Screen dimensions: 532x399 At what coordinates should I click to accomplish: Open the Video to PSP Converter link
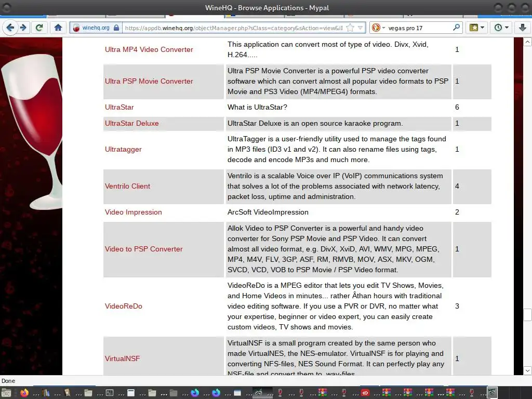pyautogui.click(x=143, y=249)
